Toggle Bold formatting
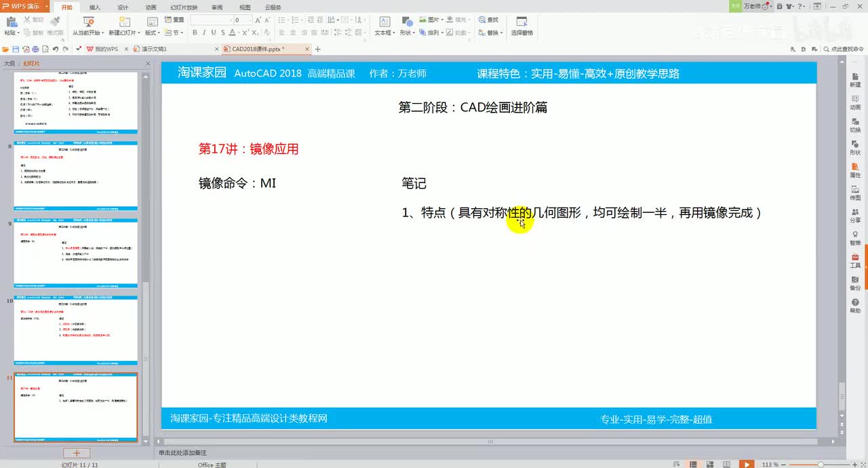The height and width of the screenshot is (468, 868). coord(195,33)
